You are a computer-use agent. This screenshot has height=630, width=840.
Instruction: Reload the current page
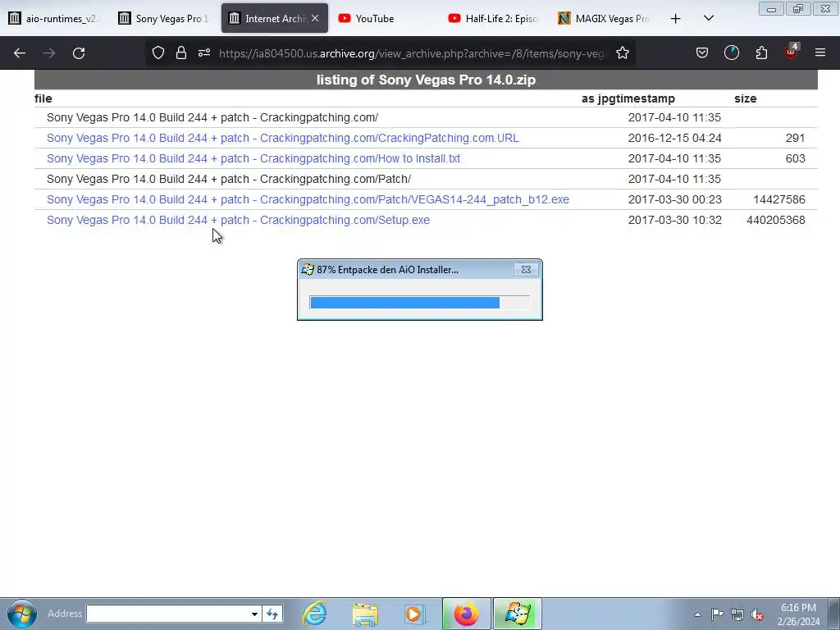point(79,53)
